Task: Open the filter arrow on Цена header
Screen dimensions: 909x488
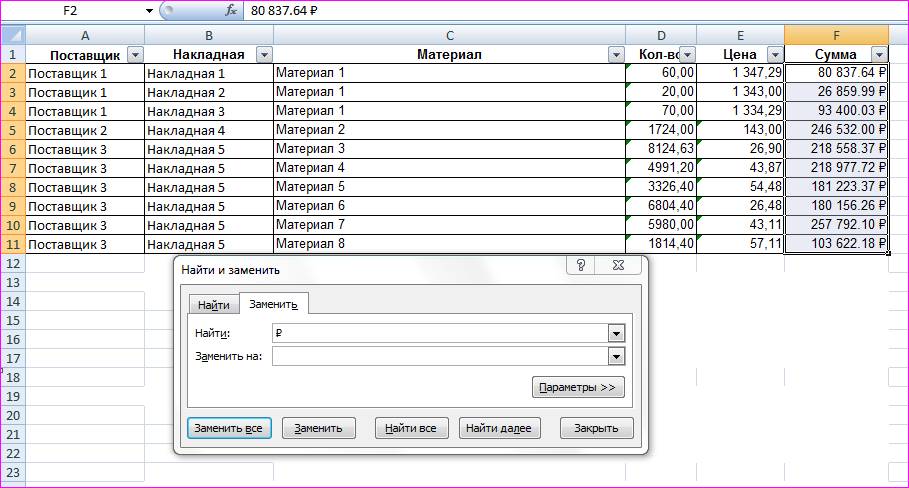Action: point(774,55)
